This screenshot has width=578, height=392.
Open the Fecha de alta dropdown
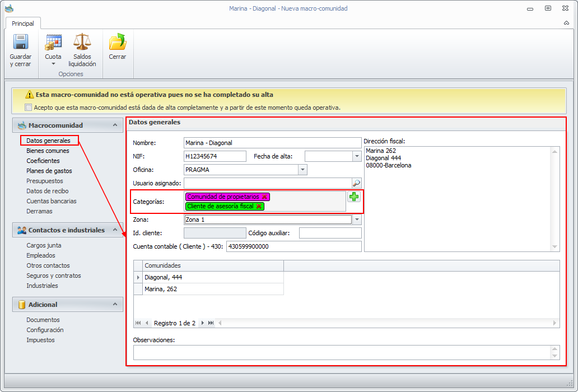(x=356, y=156)
